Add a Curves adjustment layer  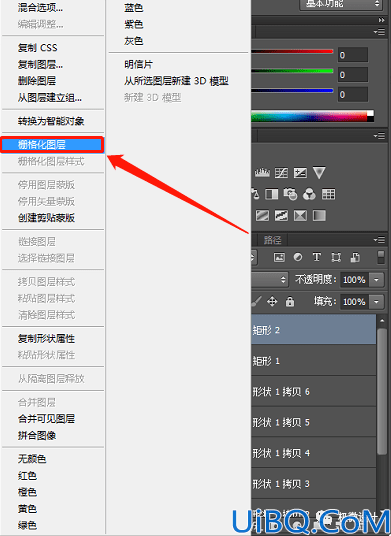point(281,173)
